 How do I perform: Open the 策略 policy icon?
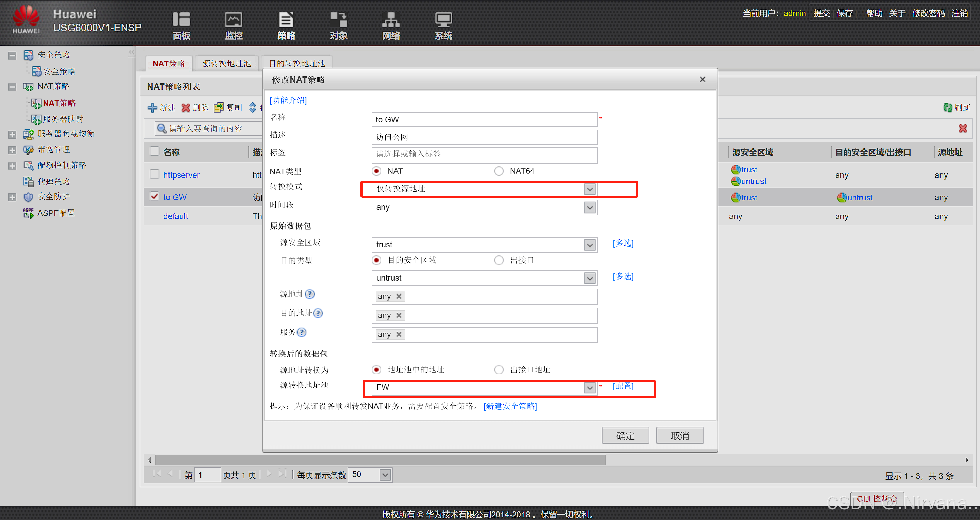[286, 20]
